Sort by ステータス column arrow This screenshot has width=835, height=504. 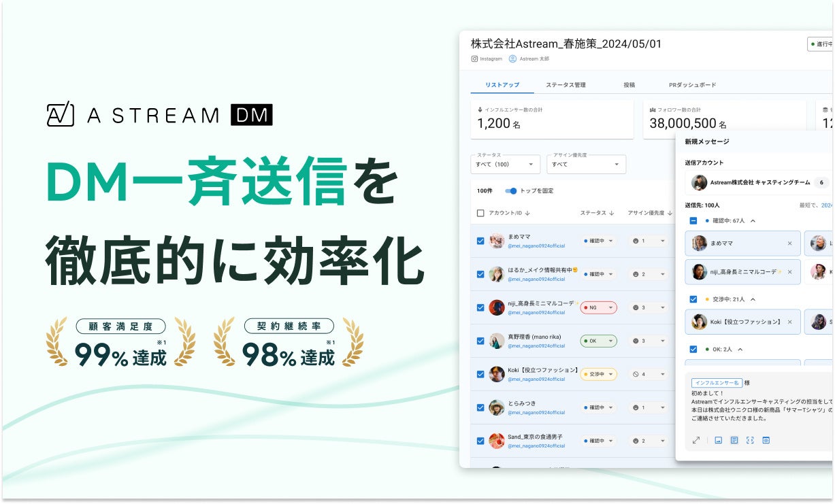click(612, 214)
